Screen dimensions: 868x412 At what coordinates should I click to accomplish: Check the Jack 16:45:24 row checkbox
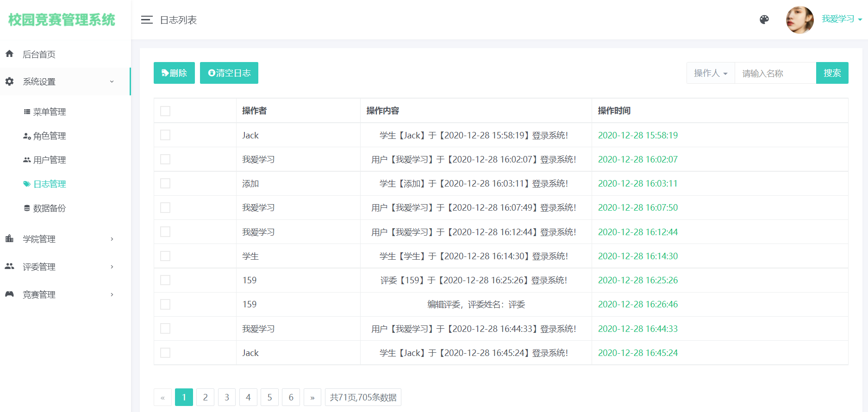[x=165, y=353]
